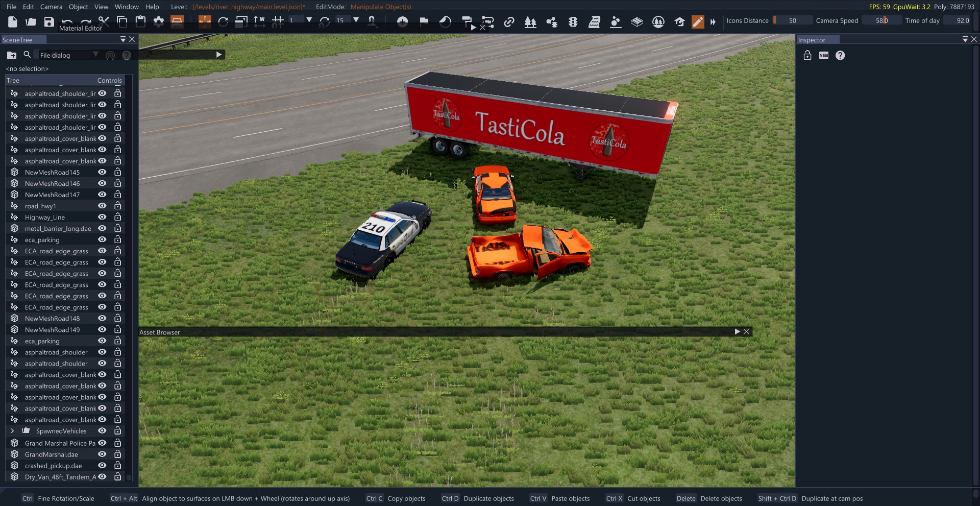Open the house building tool icon

pyautogui.click(x=679, y=22)
